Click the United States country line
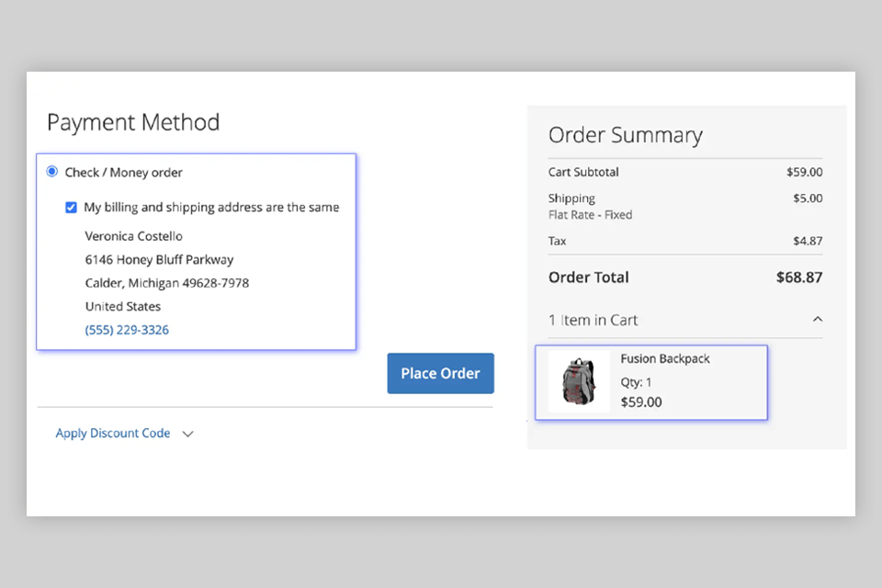This screenshot has height=588, width=882. (x=123, y=307)
